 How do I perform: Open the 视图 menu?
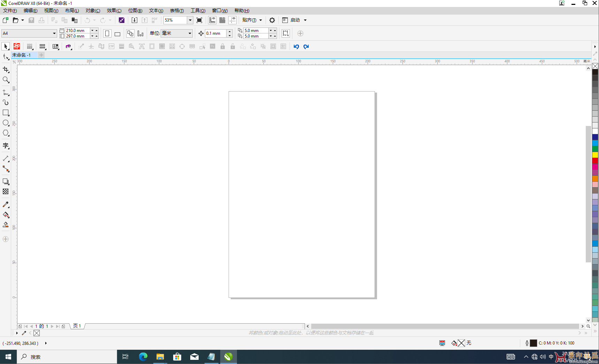pyautogui.click(x=51, y=11)
